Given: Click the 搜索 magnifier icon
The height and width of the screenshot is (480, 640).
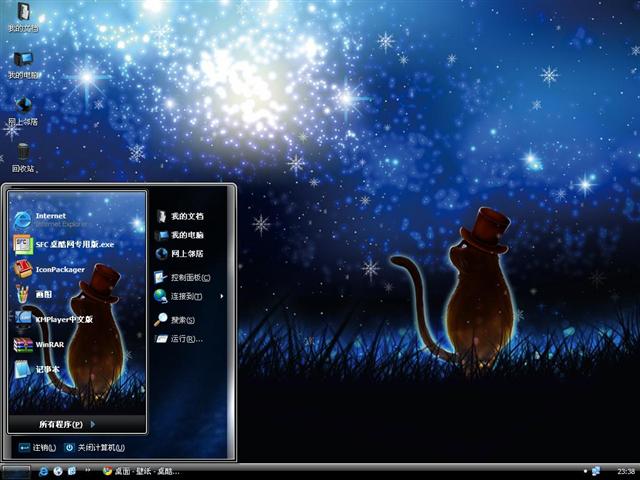Looking at the screenshot, I should pyautogui.click(x=160, y=320).
